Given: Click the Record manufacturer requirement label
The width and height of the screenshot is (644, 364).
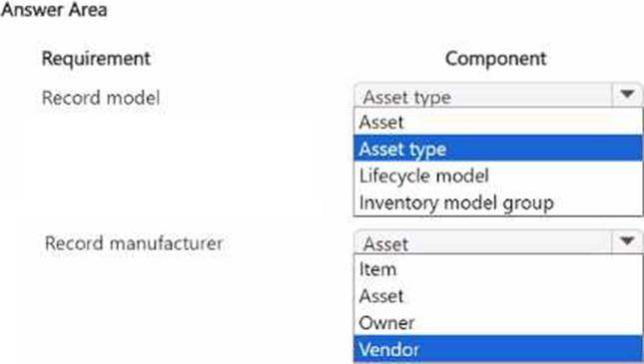Looking at the screenshot, I should (134, 243).
